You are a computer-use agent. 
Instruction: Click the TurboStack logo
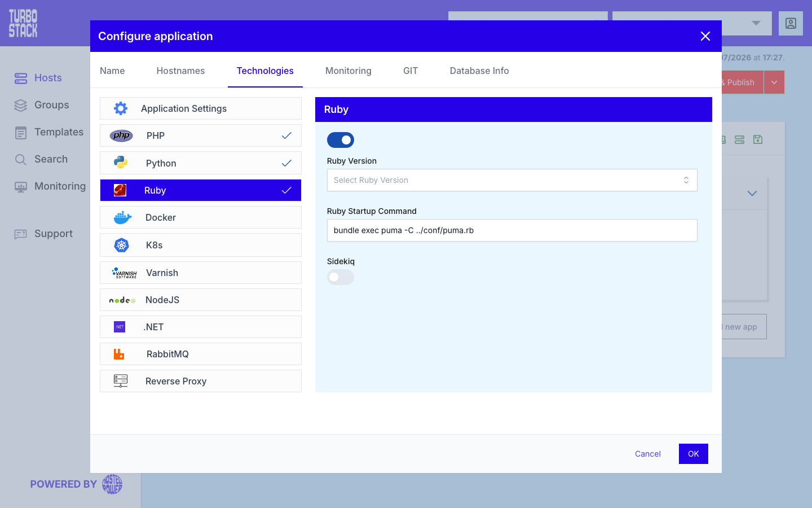point(23,24)
